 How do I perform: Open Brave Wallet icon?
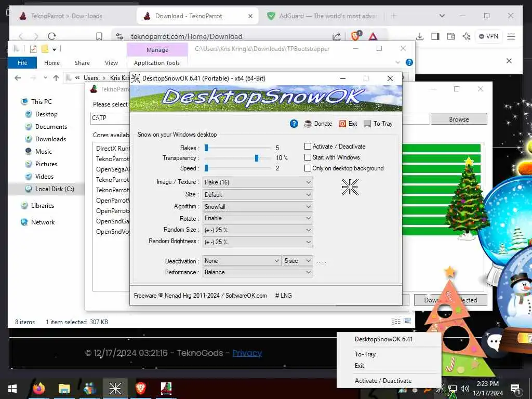[451, 36]
